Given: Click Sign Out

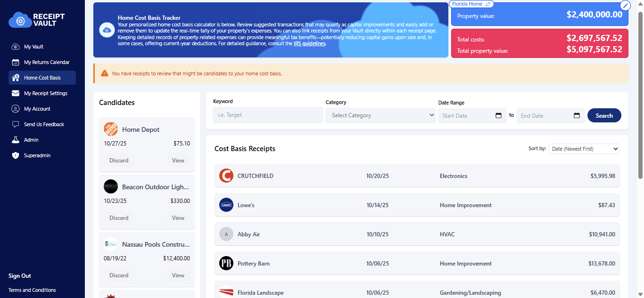Looking at the screenshot, I should [20, 276].
